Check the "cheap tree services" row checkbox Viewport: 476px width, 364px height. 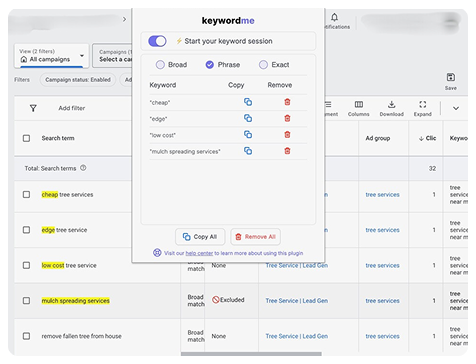click(x=26, y=194)
